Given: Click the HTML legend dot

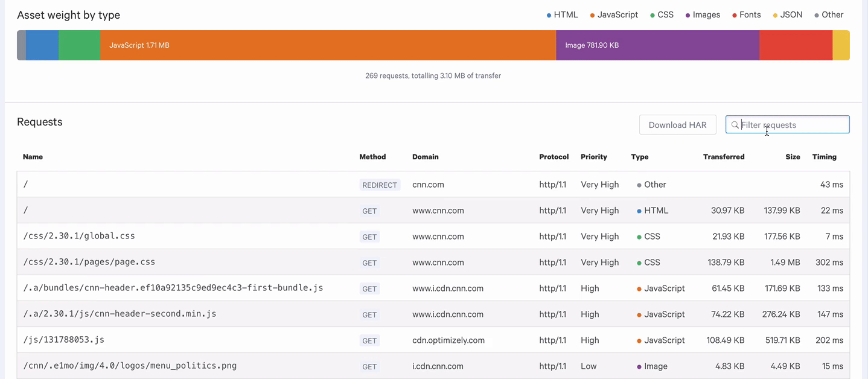Looking at the screenshot, I should (549, 15).
